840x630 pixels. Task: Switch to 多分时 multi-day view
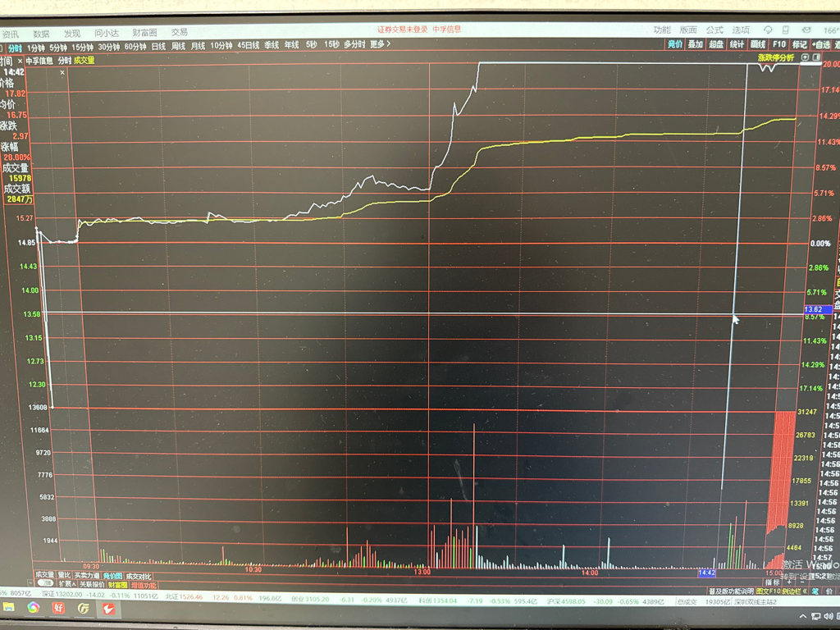[354, 44]
